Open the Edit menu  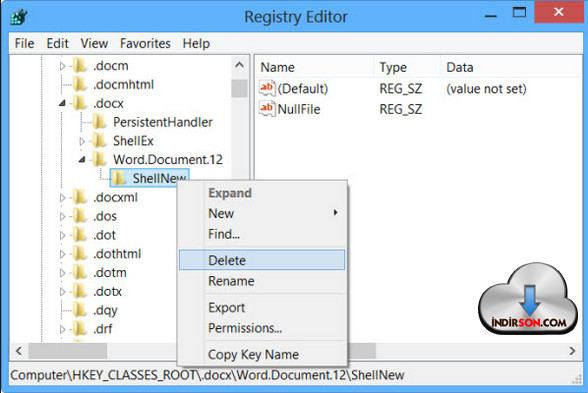pos(57,44)
